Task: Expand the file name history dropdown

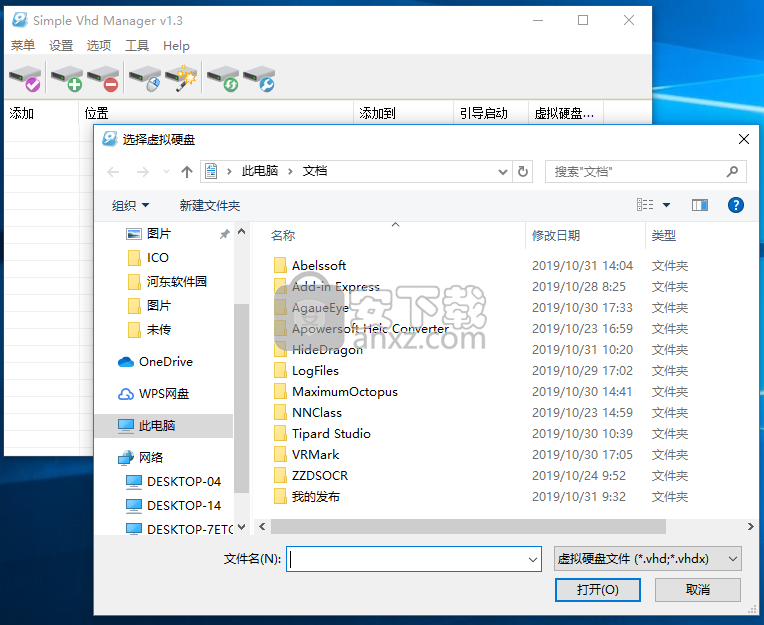Action: [x=533, y=559]
